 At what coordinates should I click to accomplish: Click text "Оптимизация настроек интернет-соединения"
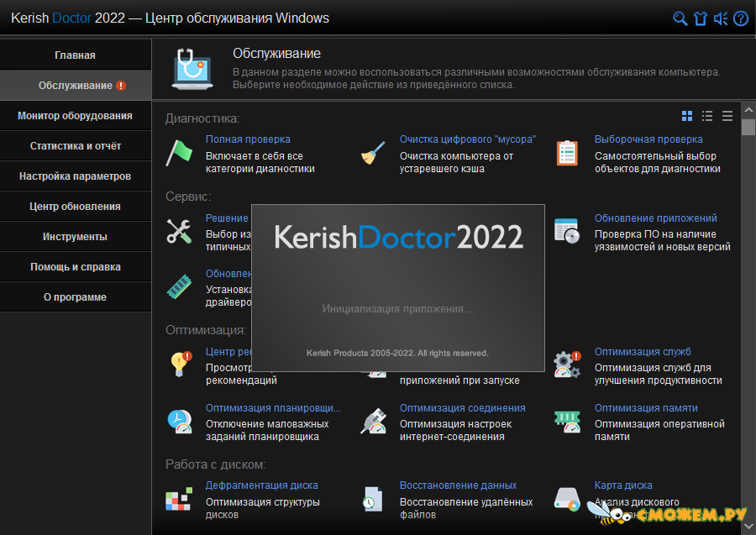tap(455, 430)
